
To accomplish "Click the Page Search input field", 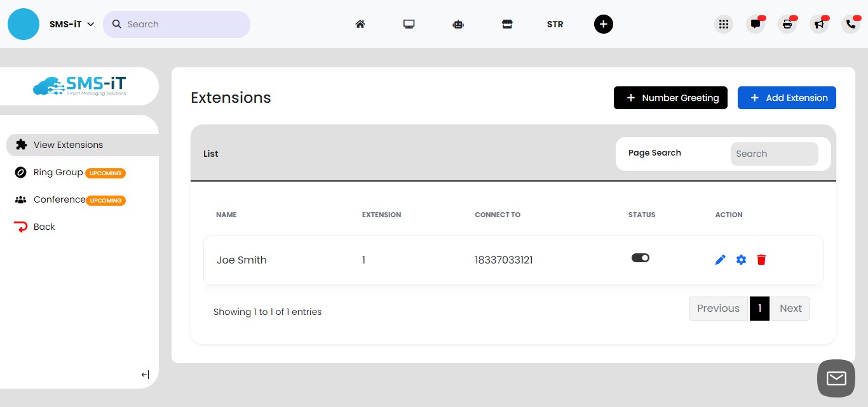I will (774, 154).
